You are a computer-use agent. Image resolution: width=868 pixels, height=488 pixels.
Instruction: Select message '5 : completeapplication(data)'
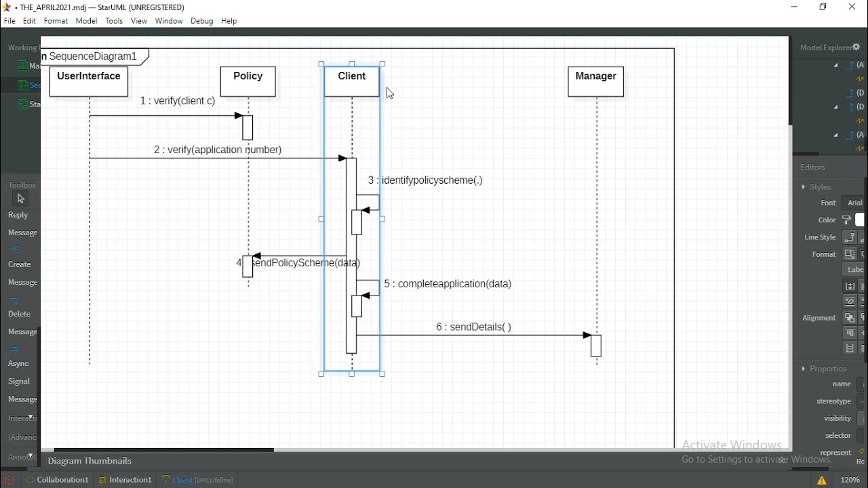[x=448, y=285]
